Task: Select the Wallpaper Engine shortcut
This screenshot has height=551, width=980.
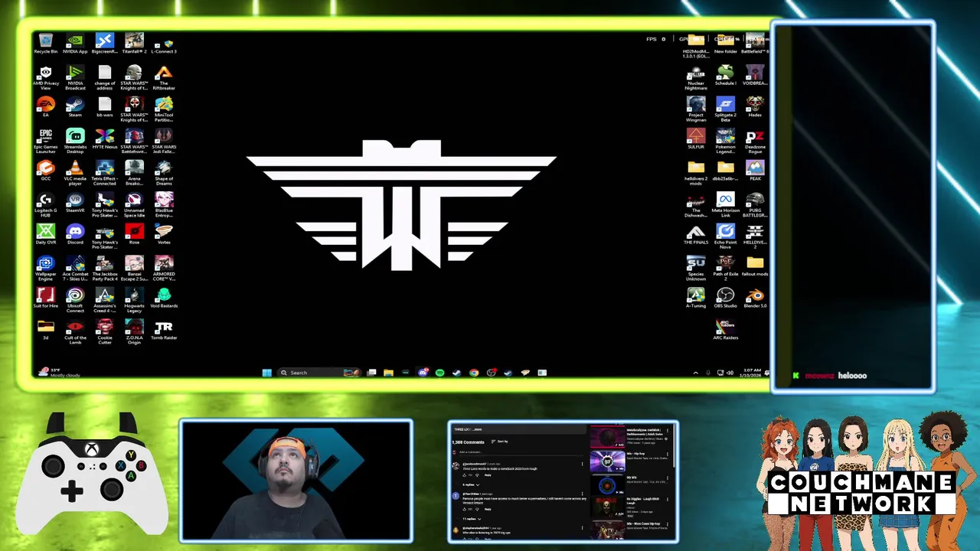Action: pos(46,268)
